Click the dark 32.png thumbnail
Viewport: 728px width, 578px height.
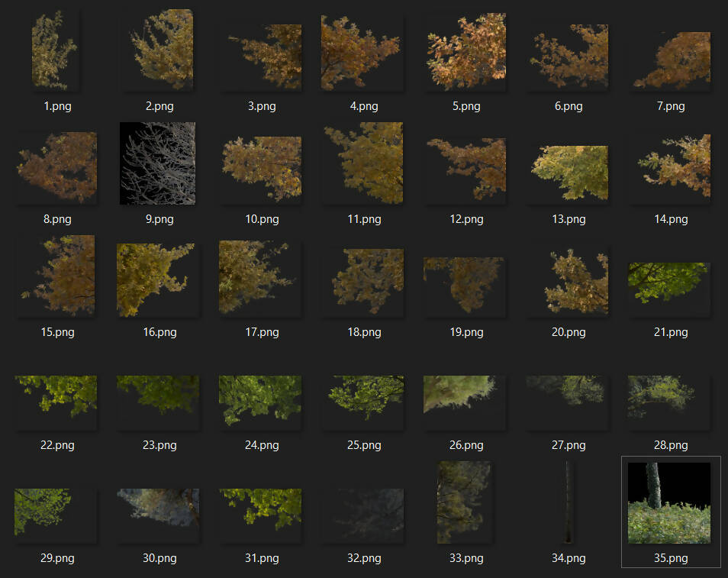[x=364, y=509]
